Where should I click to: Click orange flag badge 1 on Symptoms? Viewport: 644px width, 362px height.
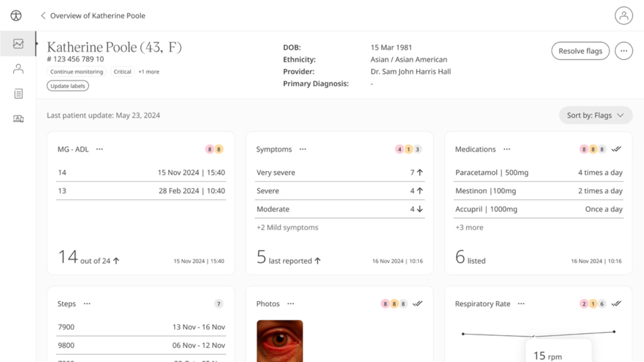(409, 149)
